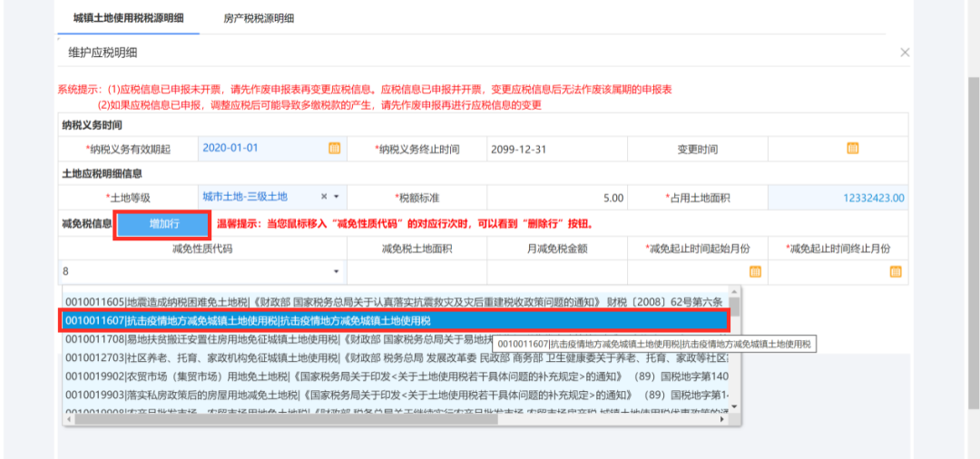Select option 0010012703 社区养老、托育、家政机构
This screenshot has height=459, width=980.
[397, 358]
